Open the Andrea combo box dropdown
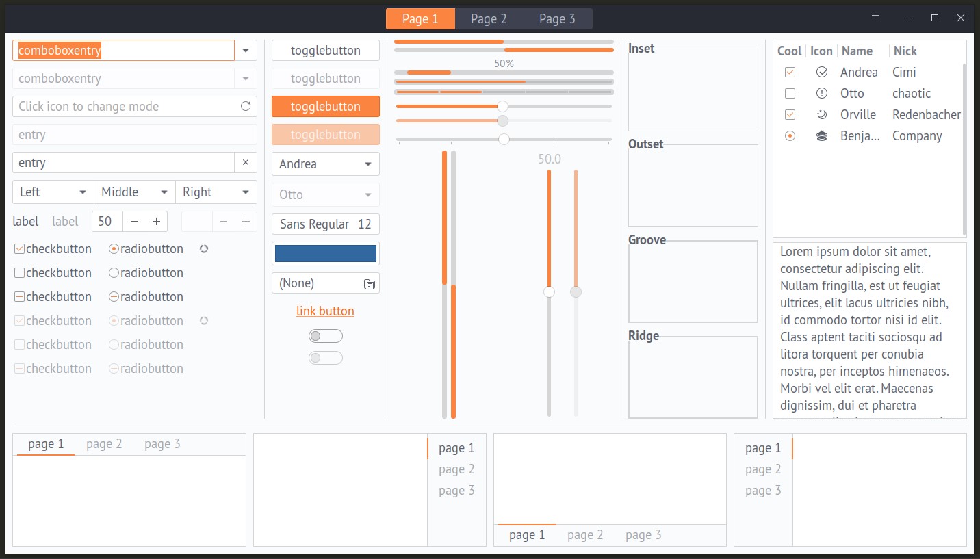980x559 pixels. (x=326, y=164)
